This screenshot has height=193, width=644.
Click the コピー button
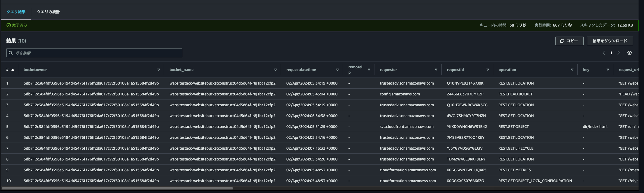(x=569, y=41)
